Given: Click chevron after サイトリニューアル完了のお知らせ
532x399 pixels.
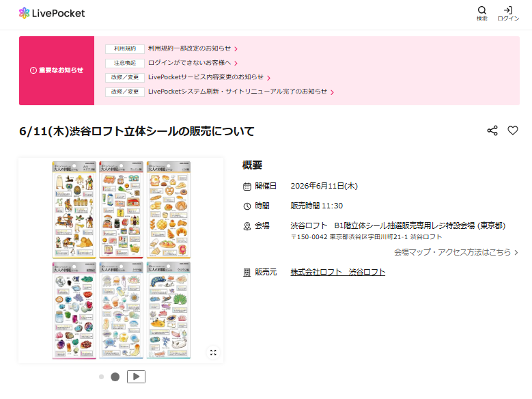Looking at the screenshot, I should [x=332, y=92].
